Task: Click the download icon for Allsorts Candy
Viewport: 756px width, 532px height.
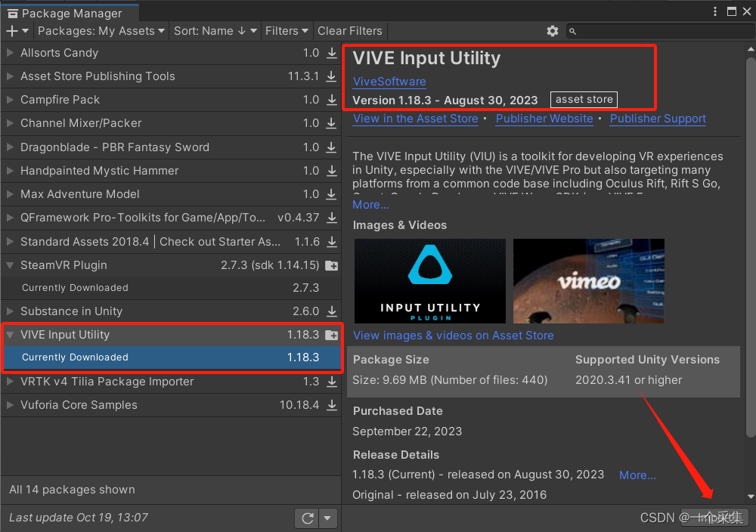Action: [332, 53]
